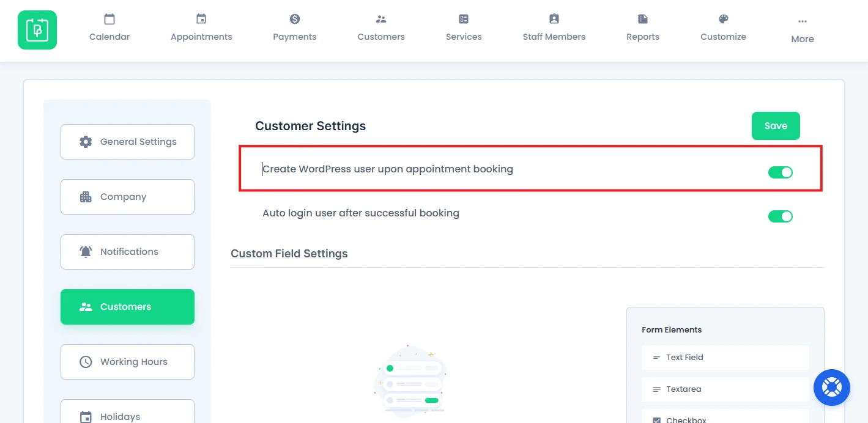Click the Staff Members badge icon
Image resolution: width=868 pixels, height=423 pixels.
tap(554, 19)
